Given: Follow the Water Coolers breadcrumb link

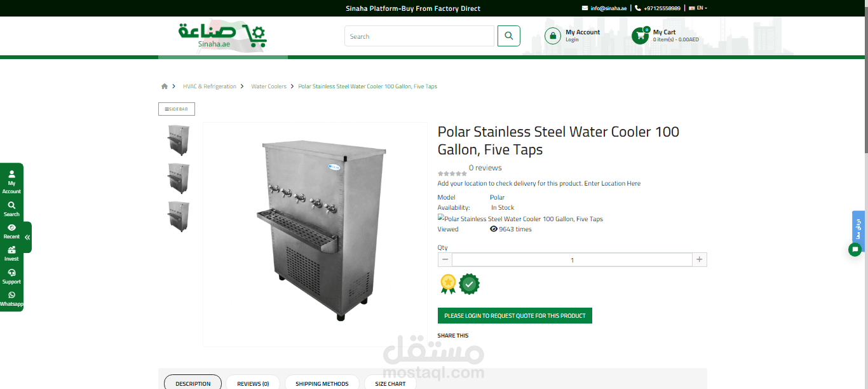Looking at the screenshot, I should click(269, 86).
